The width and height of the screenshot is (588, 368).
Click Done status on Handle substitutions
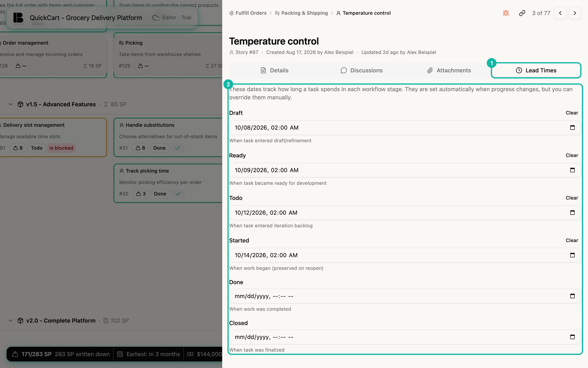[x=159, y=148]
